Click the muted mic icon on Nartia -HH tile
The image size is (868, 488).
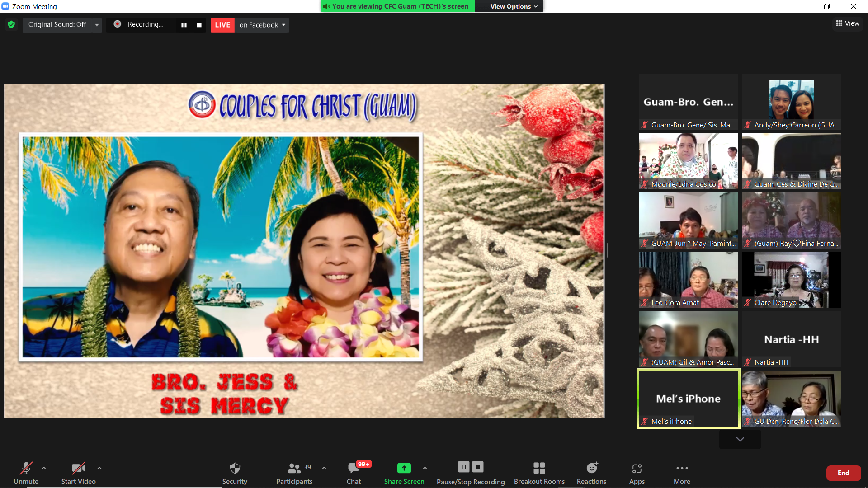[748, 362]
